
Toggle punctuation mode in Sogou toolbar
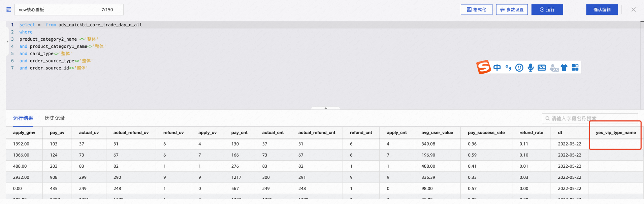point(508,68)
